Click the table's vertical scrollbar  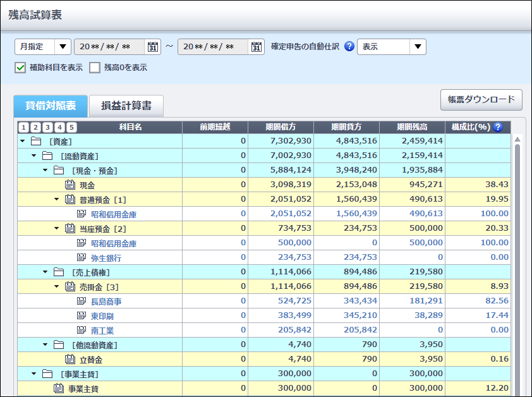coord(517,253)
